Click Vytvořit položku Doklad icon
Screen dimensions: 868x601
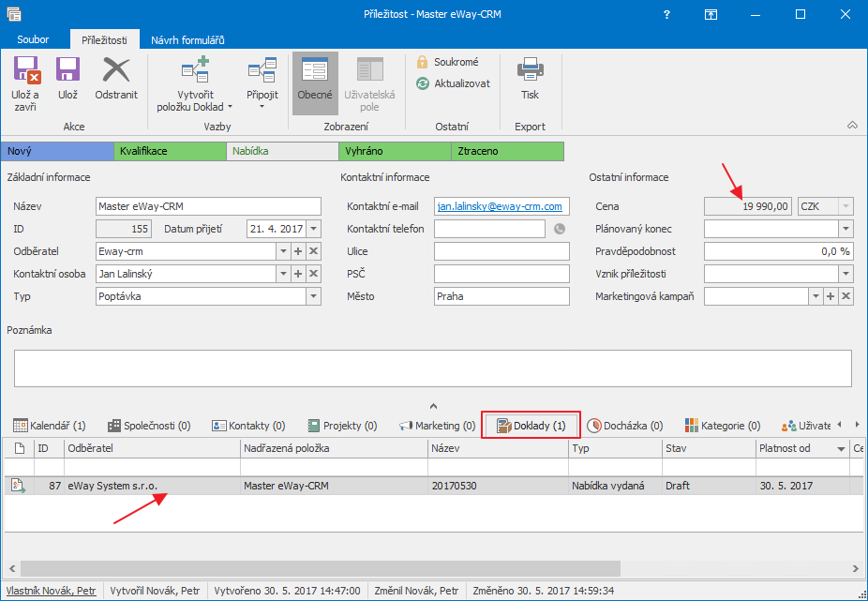(195, 69)
